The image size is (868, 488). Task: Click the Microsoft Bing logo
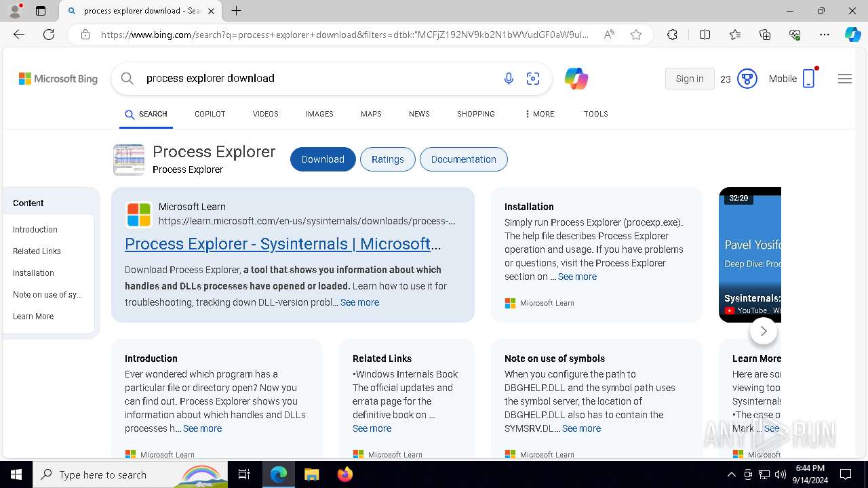click(58, 79)
